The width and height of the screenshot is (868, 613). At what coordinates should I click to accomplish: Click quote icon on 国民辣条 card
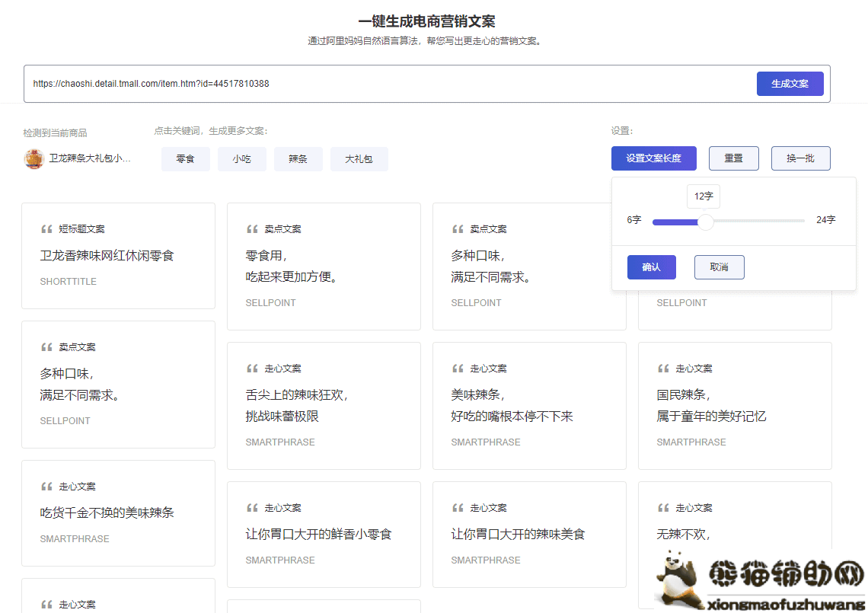click(663, 369)
